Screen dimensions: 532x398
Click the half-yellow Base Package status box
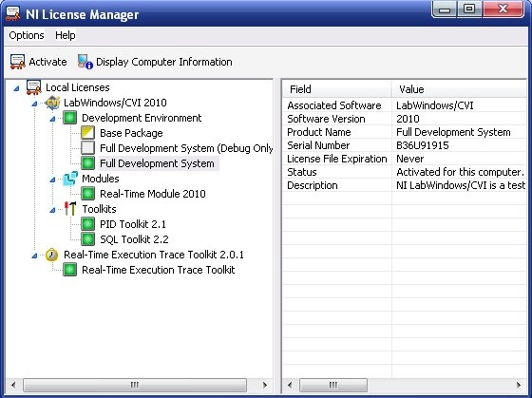tap(87, 133)
